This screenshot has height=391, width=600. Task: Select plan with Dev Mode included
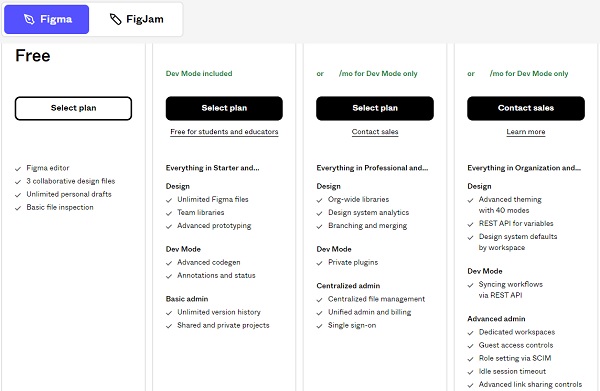[224, 108]
